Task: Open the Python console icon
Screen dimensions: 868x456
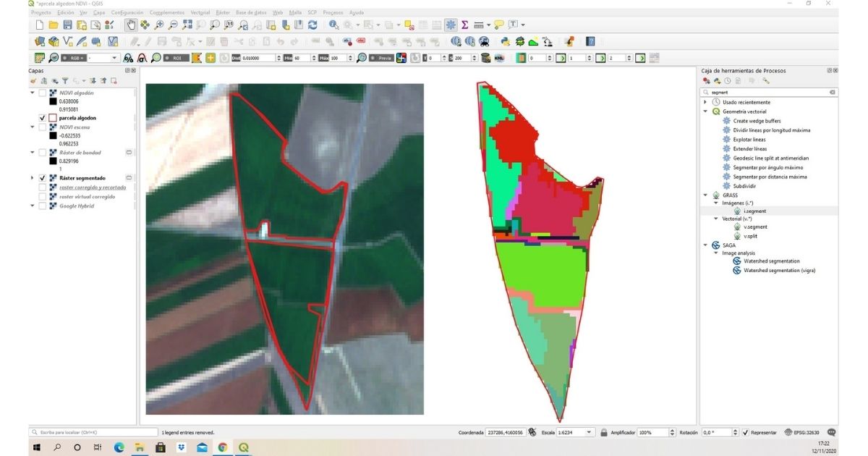Action: [x=506, y=41]
